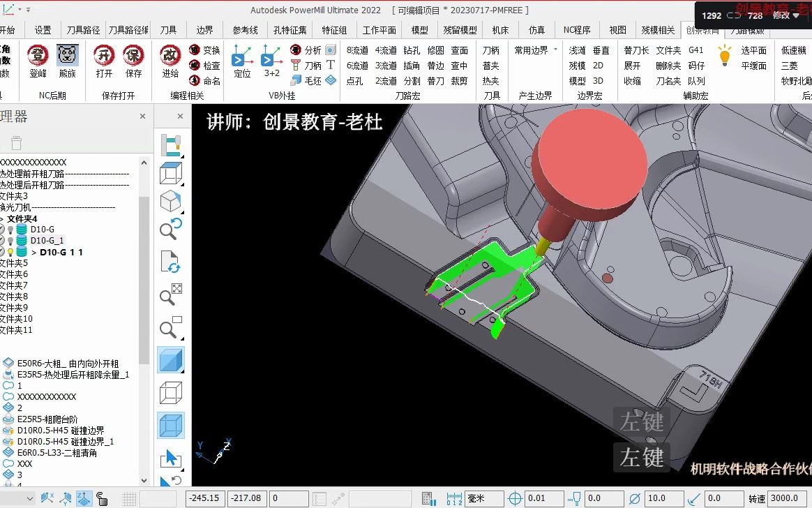This screenshot has width=812, height=508.
Task: Select the E6R0.5-L33-二粗清角 toolpath
Action: [x=57, y=453]
